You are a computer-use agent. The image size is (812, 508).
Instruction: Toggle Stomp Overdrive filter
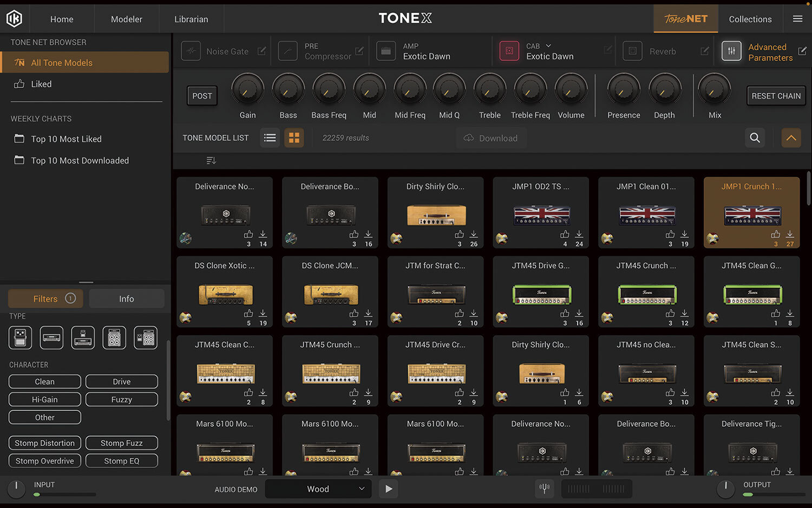pyautogui.click(x=45, y=461)
